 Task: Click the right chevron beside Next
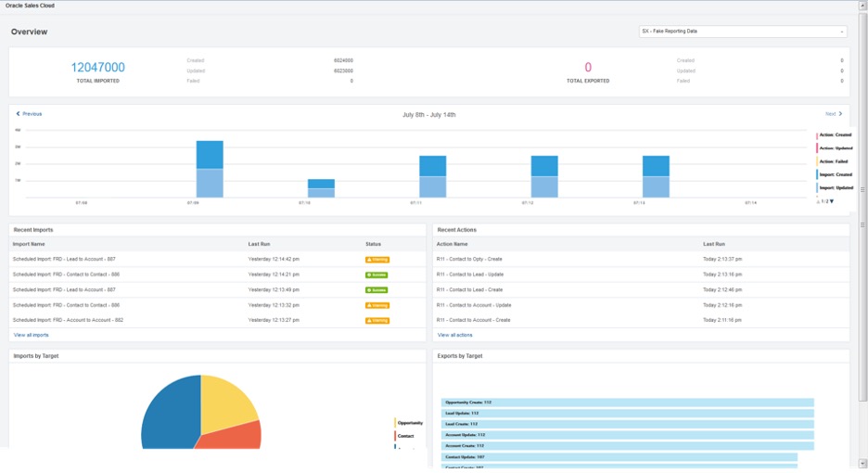(840, 114)
